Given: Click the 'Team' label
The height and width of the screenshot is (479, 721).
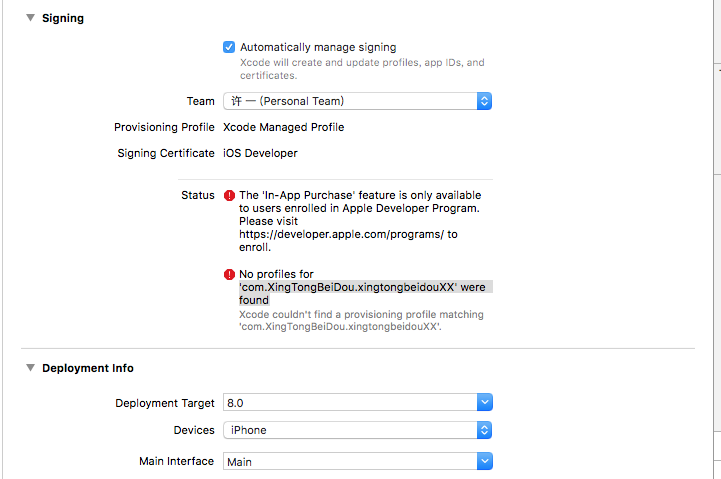Looking at the screenshot, I should click(200, 101).
